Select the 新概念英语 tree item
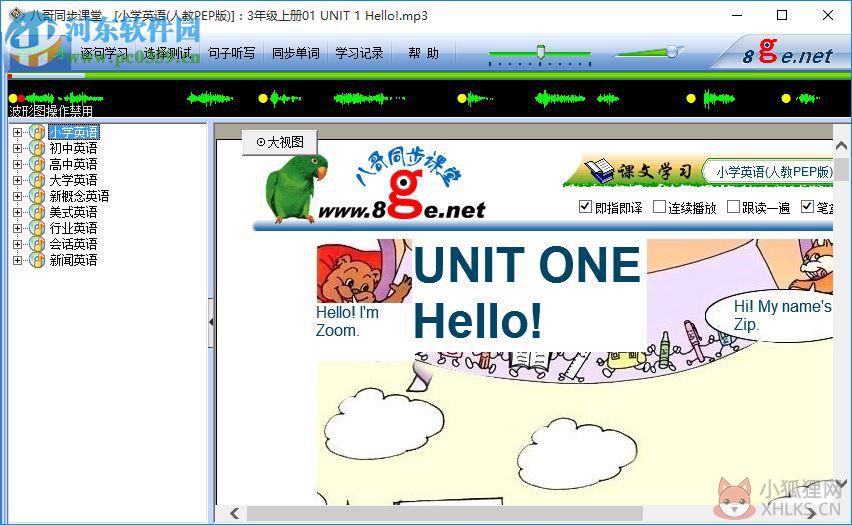852x525 pixels. point(79,196)
